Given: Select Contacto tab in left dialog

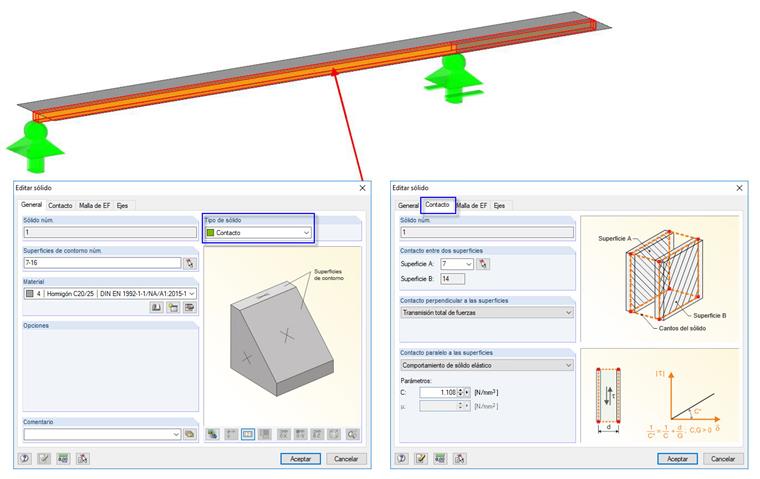Looking at the screenshot, I should click(60, 206).
